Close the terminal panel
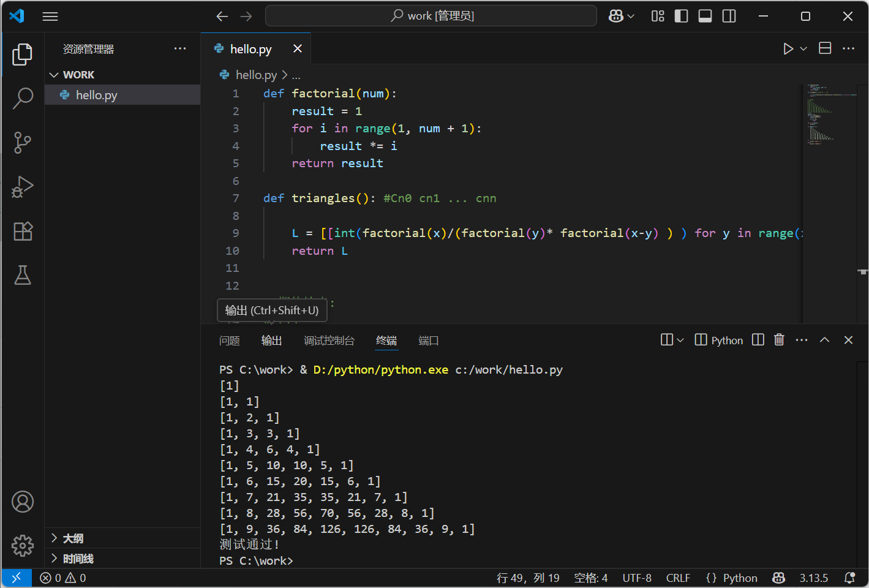This screenshot has height=588, width=869. 848,340
